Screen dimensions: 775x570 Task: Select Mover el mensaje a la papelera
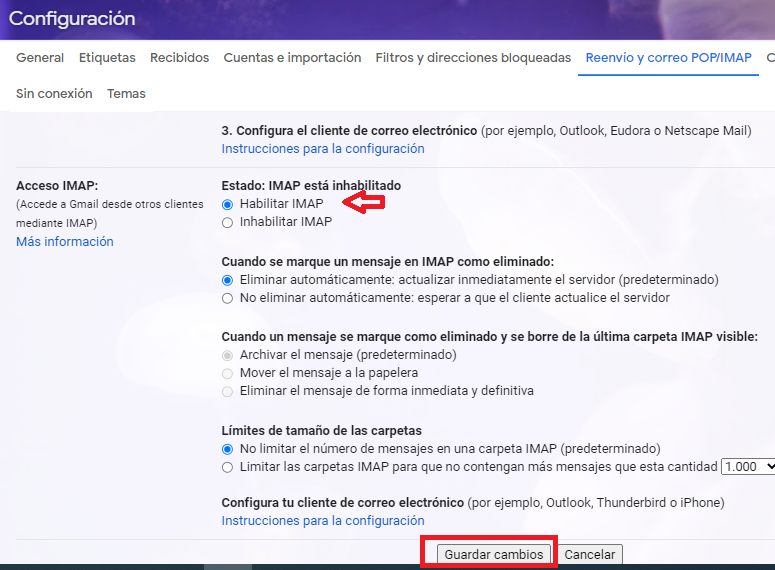coord(227,373)
